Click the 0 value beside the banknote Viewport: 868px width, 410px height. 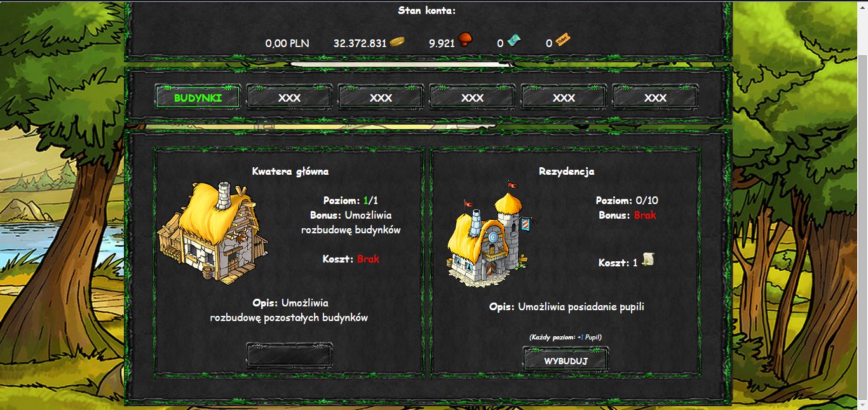pos(500,43)
